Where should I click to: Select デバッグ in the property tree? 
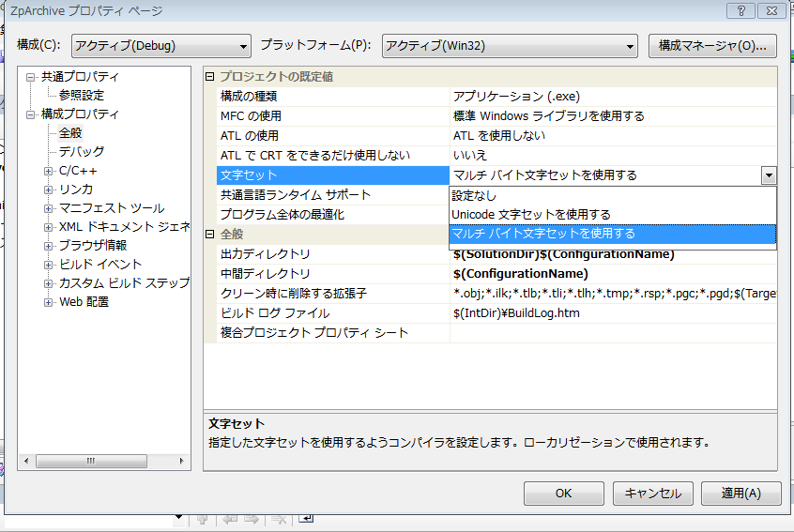[x=82, y=151]
